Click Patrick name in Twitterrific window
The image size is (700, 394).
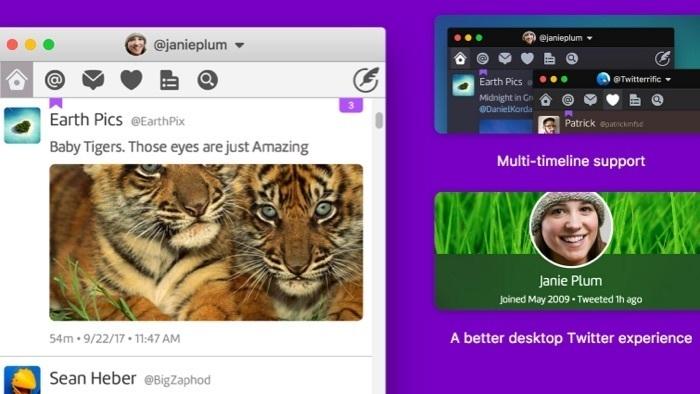click(x=580, y=123)
